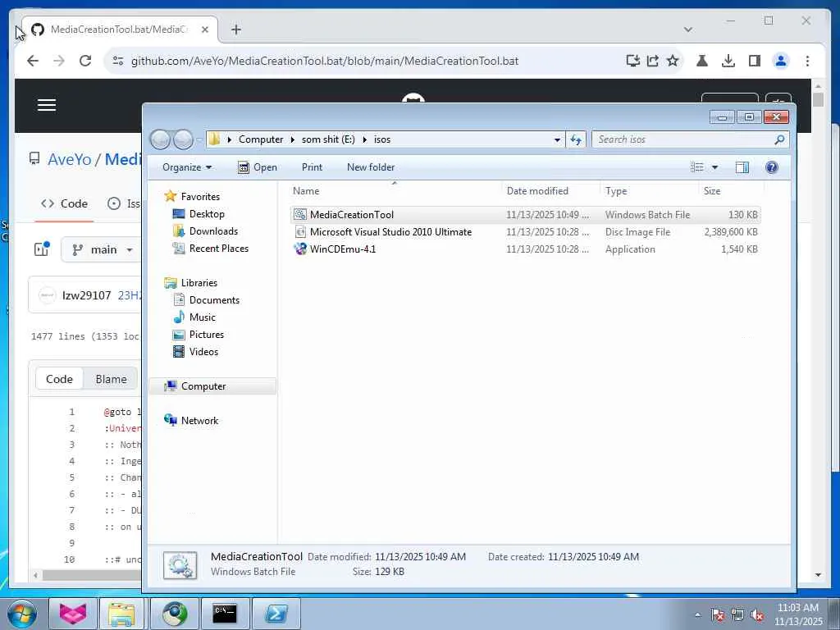The height and width of the screenshot is (630, 840).
Task: Open the Pictures library
Action: tap(199, 335)
